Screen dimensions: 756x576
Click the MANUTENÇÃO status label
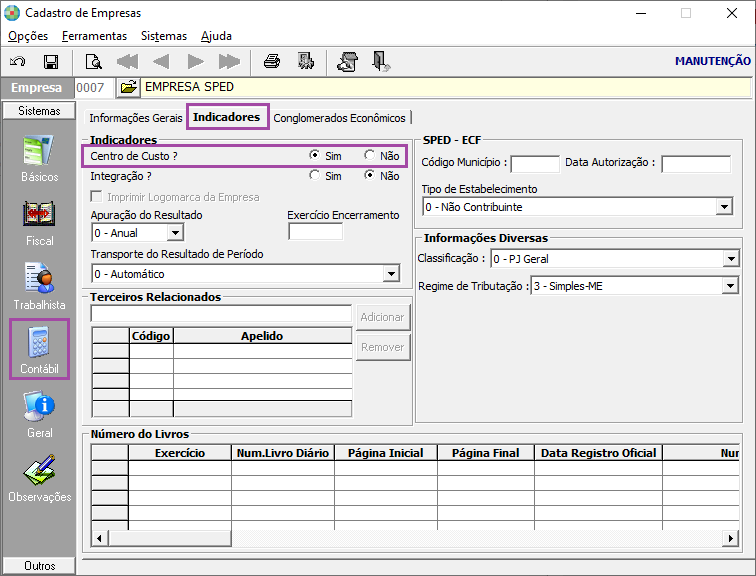pos(713,61)
